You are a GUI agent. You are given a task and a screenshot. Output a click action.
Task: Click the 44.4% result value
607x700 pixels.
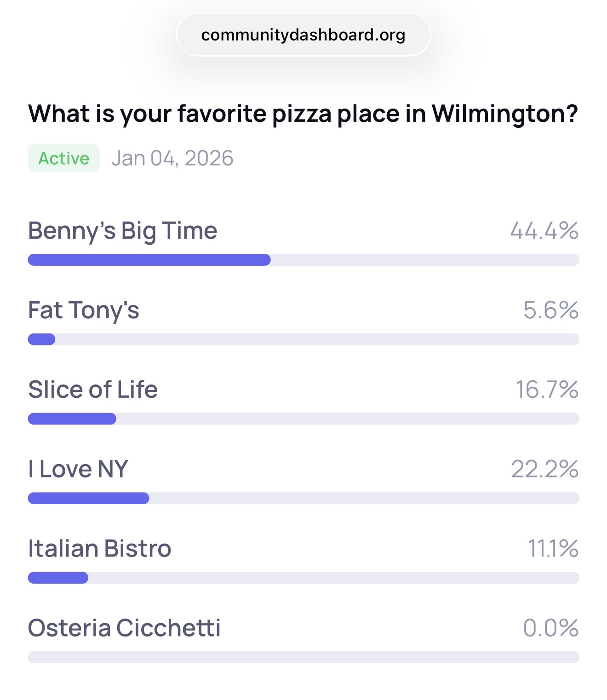(544, 231)
